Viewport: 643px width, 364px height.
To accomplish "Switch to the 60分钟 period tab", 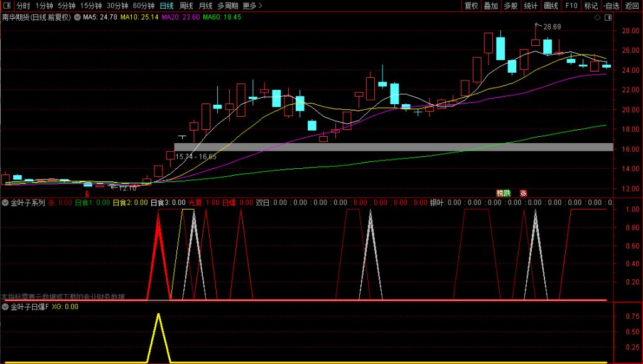I will [144, 6].
